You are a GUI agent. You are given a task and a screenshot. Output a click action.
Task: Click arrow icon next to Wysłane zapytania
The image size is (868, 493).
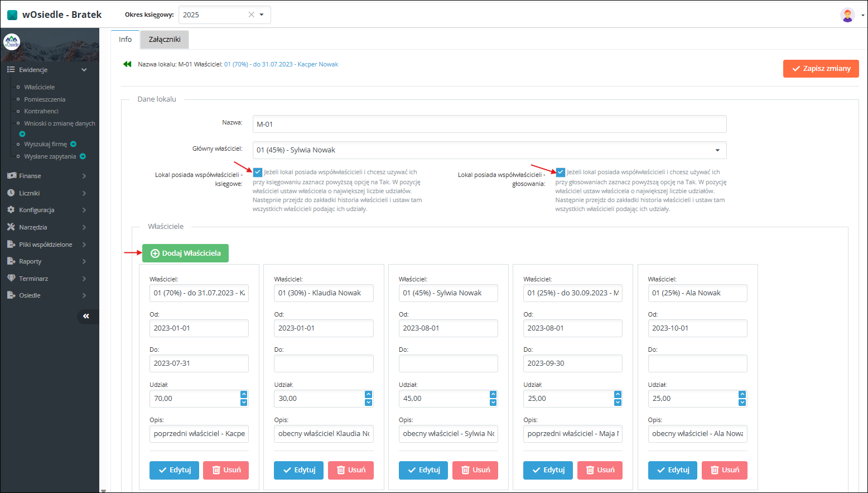tap(83, 156)
